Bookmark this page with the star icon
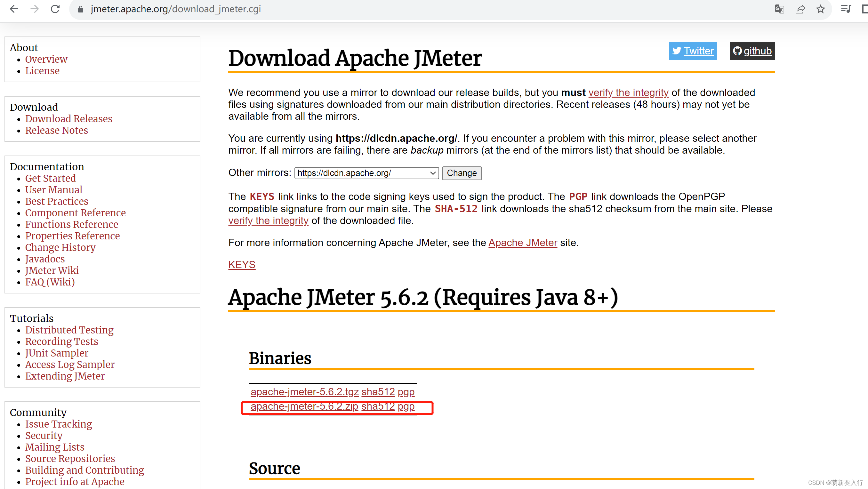868x489 pixels. coord(821,9)
